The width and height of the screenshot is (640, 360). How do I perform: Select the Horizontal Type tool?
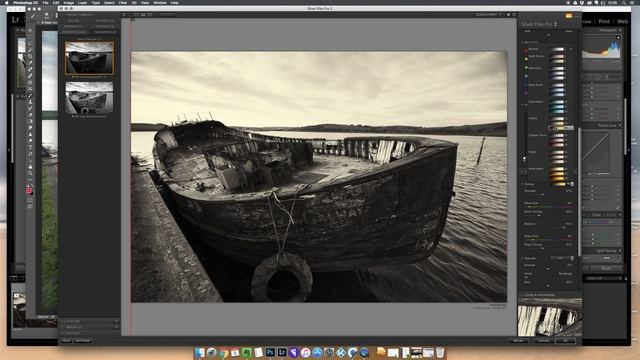[x=30, y=148]
